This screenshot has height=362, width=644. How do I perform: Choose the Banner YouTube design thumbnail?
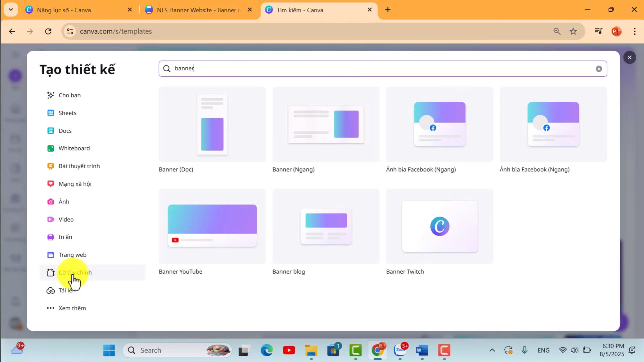pos(212,226)
